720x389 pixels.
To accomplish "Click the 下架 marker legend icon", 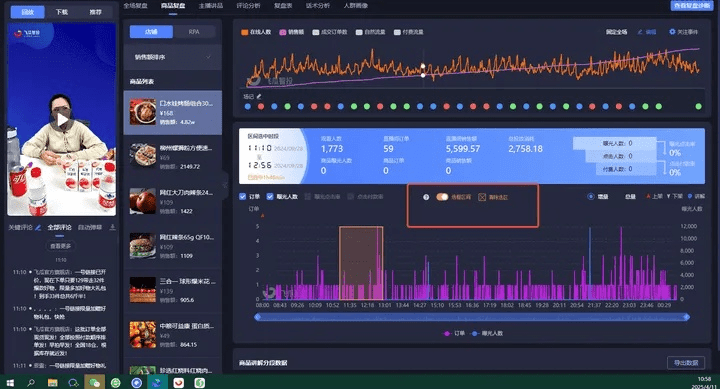I will [x=669, y=196].
